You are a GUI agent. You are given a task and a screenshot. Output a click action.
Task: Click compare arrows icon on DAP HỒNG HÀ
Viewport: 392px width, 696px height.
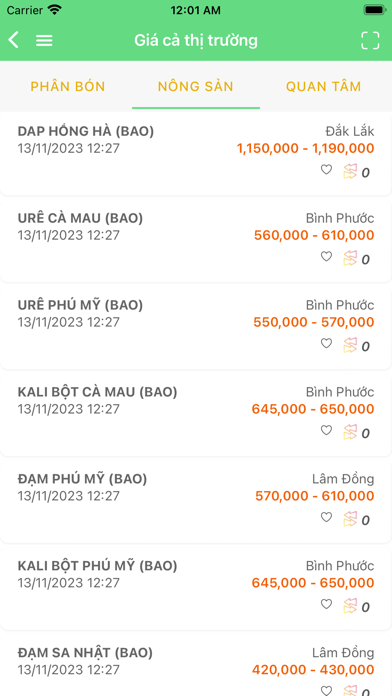pyautogui.click(x=350, y=171)
